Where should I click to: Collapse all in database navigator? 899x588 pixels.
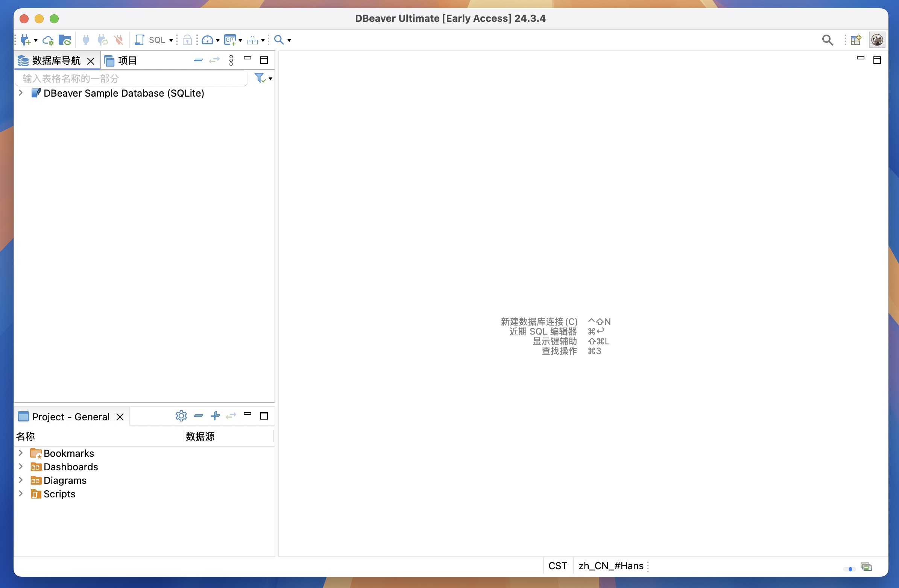click(198, 60)
